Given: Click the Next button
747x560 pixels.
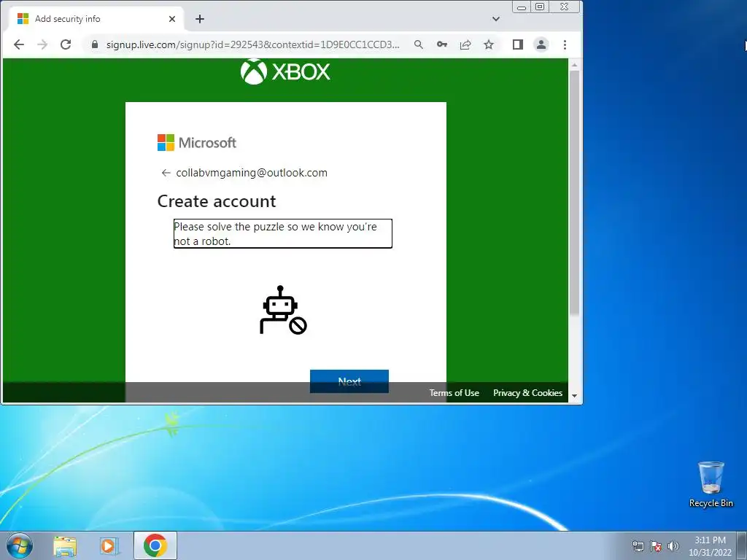Looking at the screenshot, I should [x=349, y=381].
